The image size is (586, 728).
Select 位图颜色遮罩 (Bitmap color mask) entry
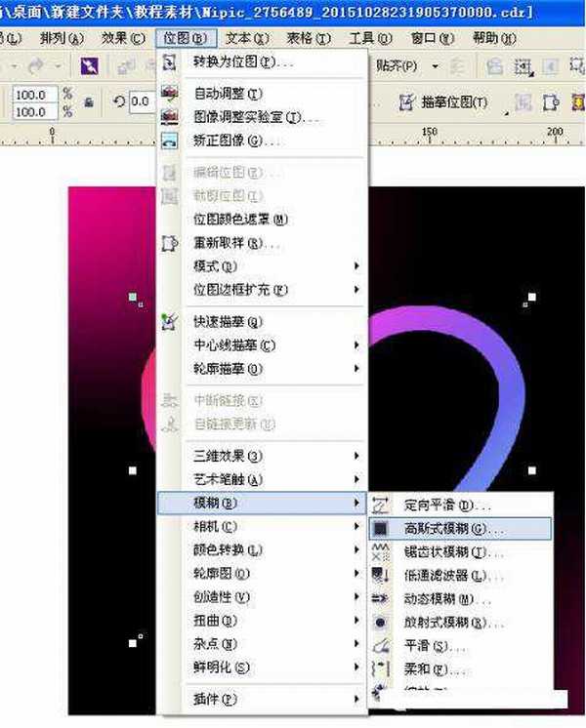coord(240,220)
